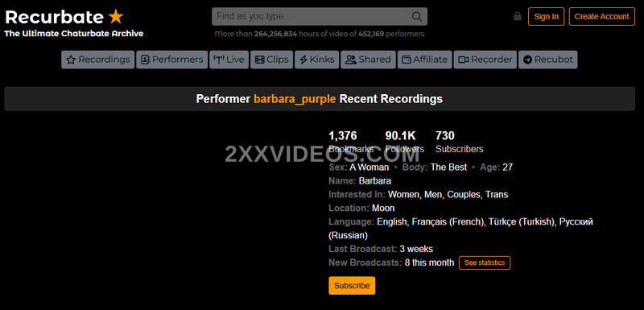The image size is (644, 310).
Task: Click the lock icon beside Sign In
Action: click(518, 16)
